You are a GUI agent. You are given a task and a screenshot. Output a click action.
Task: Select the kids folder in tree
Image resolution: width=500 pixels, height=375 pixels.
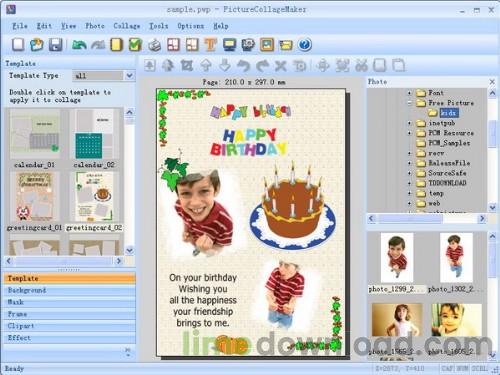(x=449, y=113)
